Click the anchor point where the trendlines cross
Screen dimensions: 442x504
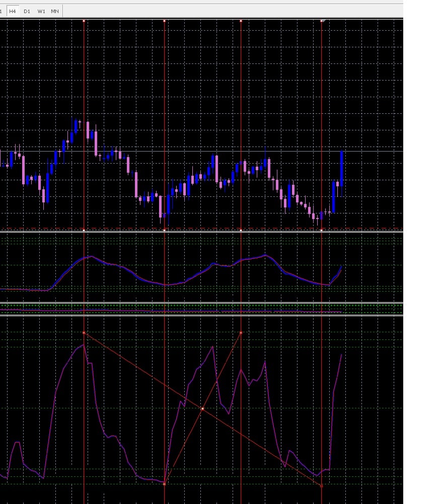point(202,409)
